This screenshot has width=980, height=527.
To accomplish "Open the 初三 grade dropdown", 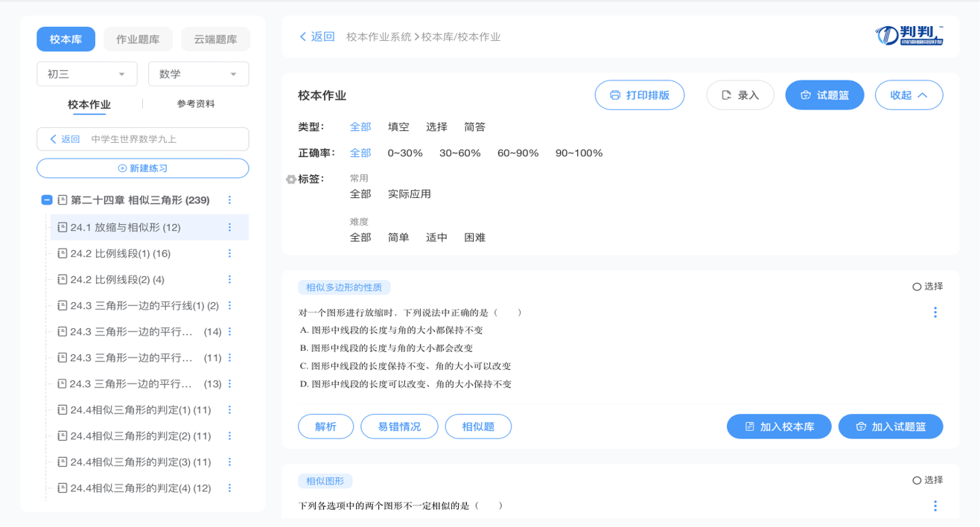I will [86, 74].
